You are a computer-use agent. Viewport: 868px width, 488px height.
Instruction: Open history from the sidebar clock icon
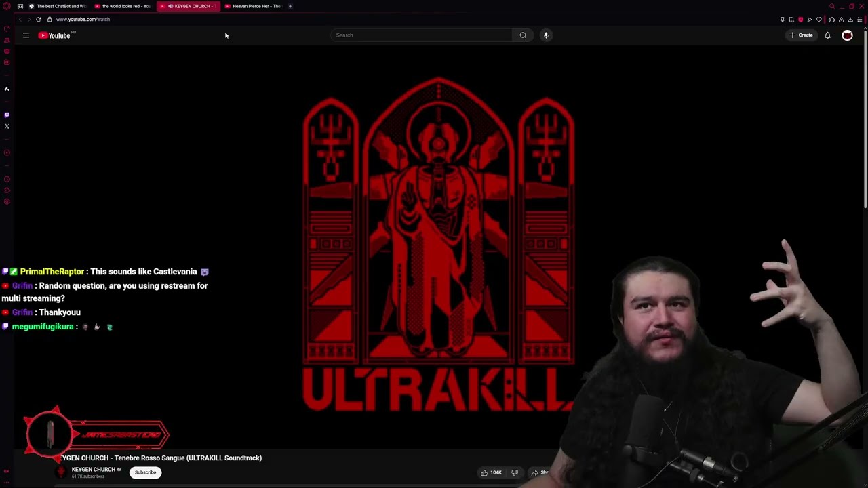click(x=7, y=180)
